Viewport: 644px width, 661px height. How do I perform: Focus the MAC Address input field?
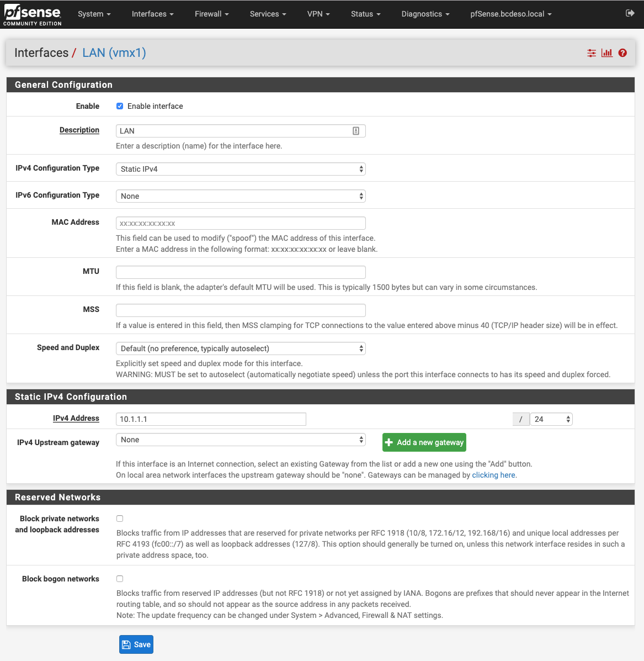(x=241, y=223)
